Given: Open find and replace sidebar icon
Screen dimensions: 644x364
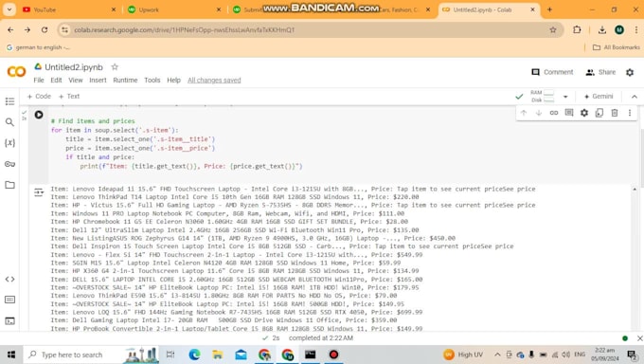Looking at the screenshot, I should (9, 122).
